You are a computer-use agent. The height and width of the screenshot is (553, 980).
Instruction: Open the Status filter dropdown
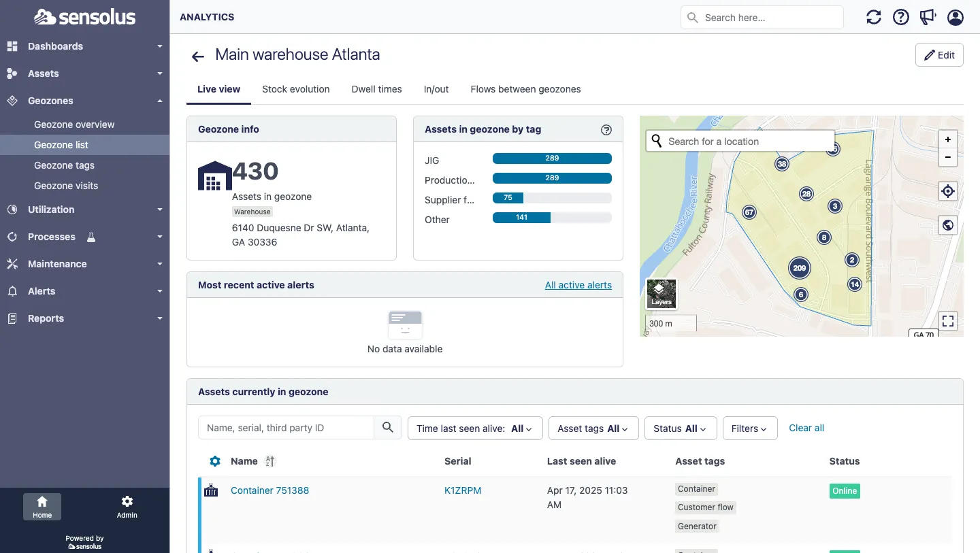(x=680, y=429)
